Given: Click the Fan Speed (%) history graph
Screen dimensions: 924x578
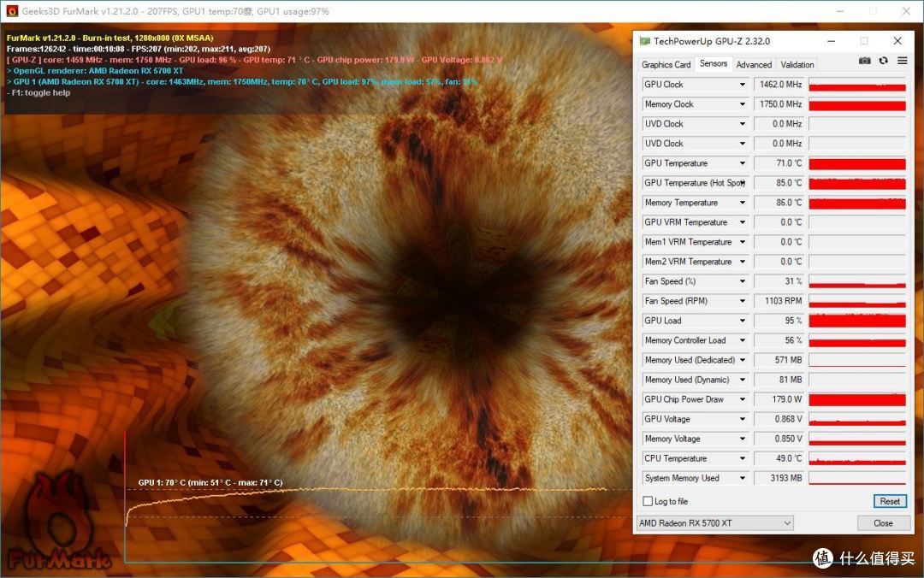Looking at the screenshot, I should coord(857,281).
